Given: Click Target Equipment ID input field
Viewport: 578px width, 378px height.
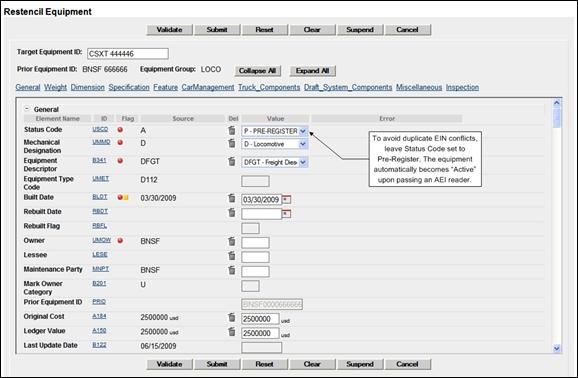Looking at the screenshot, I should point(128,54).
